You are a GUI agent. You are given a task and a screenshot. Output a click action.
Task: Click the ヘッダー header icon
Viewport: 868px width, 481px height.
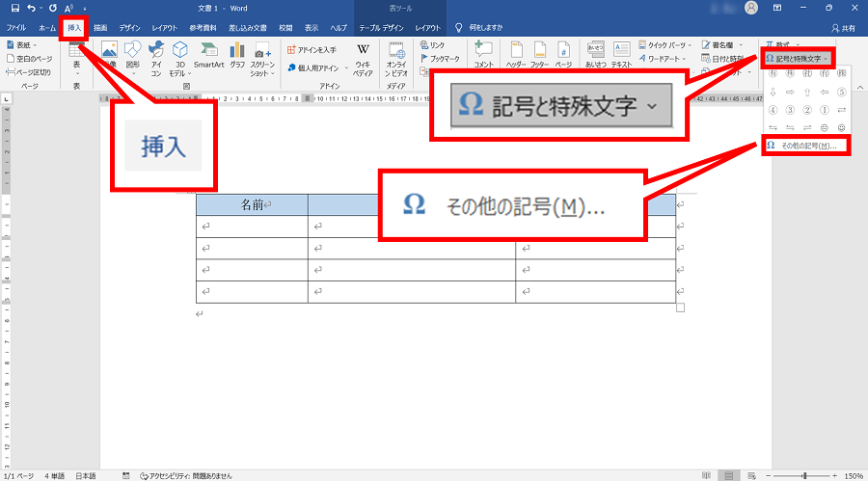click(x=516, y=50)
